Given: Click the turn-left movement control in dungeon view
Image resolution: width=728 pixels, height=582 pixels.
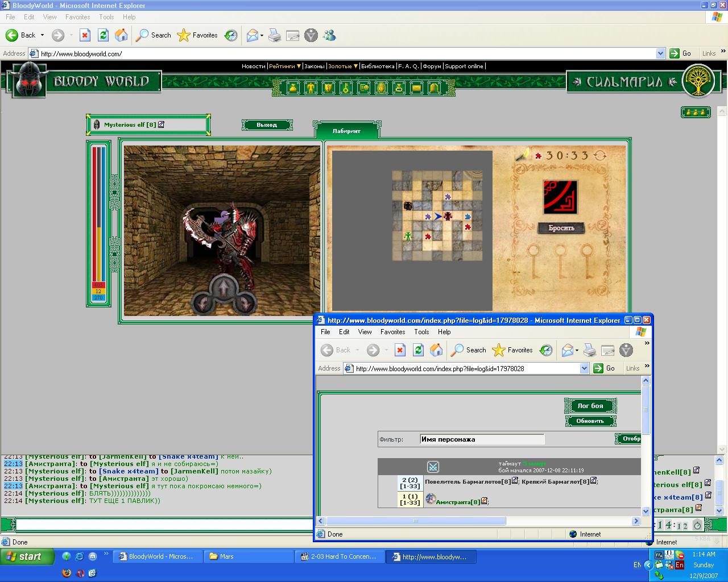Looking at the screenshot, I should pos(202,302).
